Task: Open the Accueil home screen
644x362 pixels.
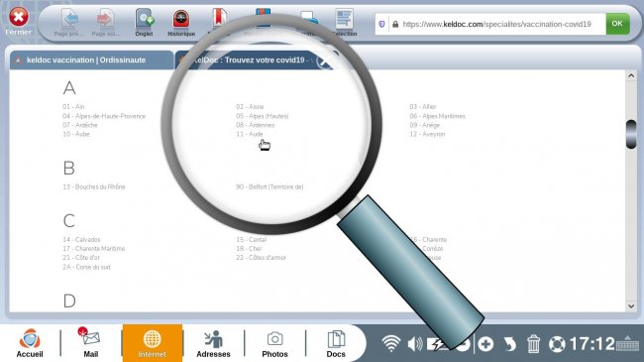Action: [x=30, y=343]
